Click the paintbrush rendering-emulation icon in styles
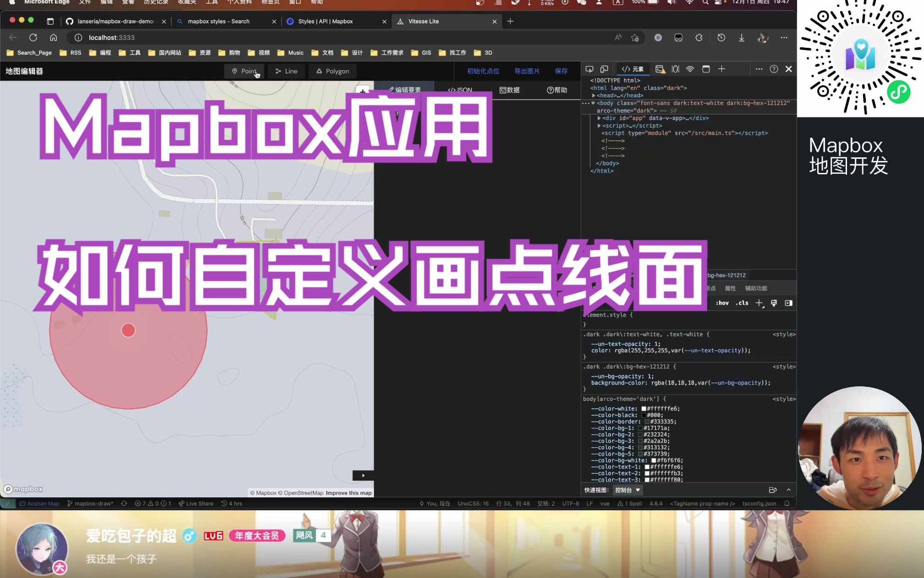 pos(774,303)
